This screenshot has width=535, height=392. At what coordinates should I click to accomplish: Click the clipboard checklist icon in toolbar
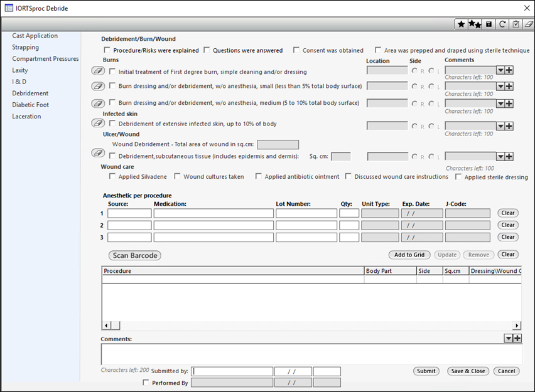click(516, 24)
